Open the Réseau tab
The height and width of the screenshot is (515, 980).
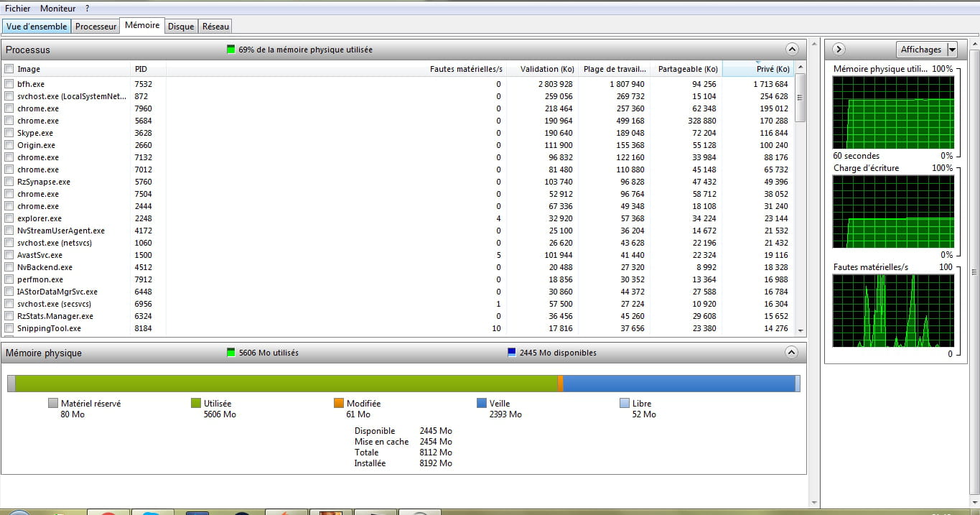[x=215, y=27]
